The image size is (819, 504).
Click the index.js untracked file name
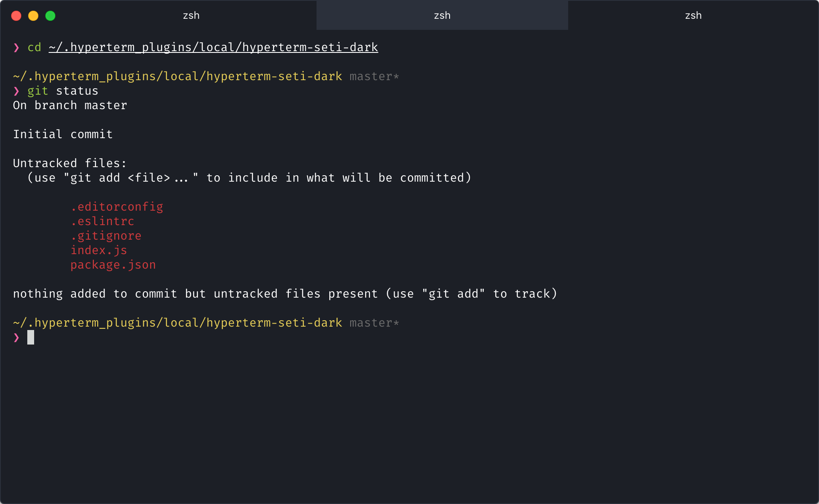click(x=99, y=250)
